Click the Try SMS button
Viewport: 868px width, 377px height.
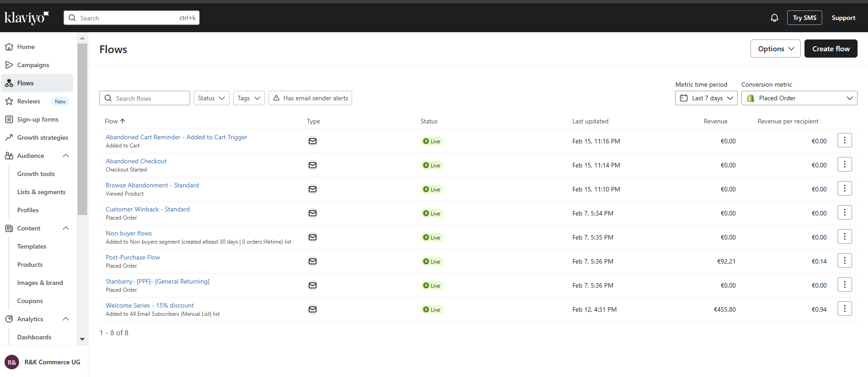[804, 18]
